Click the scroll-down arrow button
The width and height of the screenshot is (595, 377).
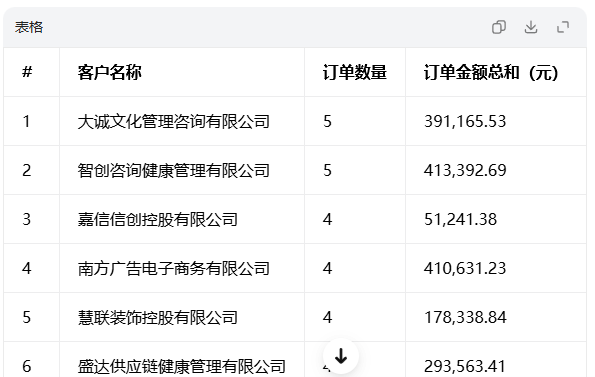pyautogui.click(x=341, y=356)
